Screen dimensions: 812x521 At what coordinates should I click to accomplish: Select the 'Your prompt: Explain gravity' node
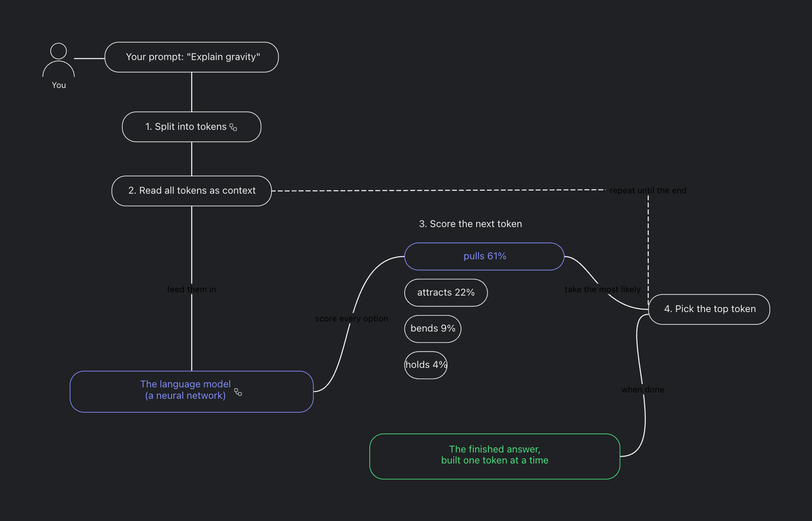[192, 57]
